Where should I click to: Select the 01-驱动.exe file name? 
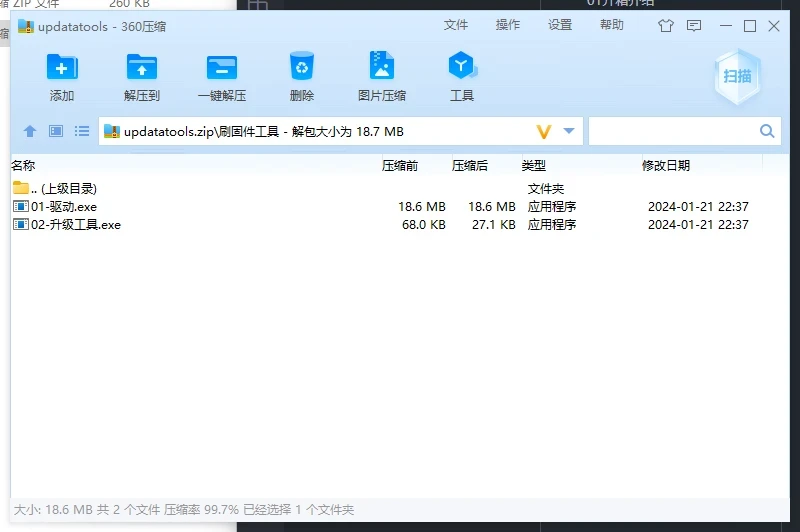[64, 207]
